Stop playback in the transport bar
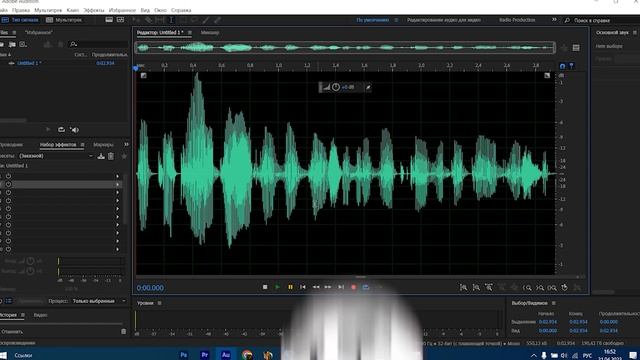The image size is (640, 360). tap(265, 287)
